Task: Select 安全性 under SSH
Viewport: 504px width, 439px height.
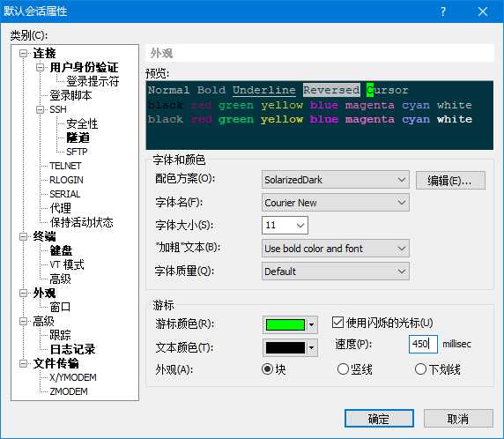Action: 82,123
